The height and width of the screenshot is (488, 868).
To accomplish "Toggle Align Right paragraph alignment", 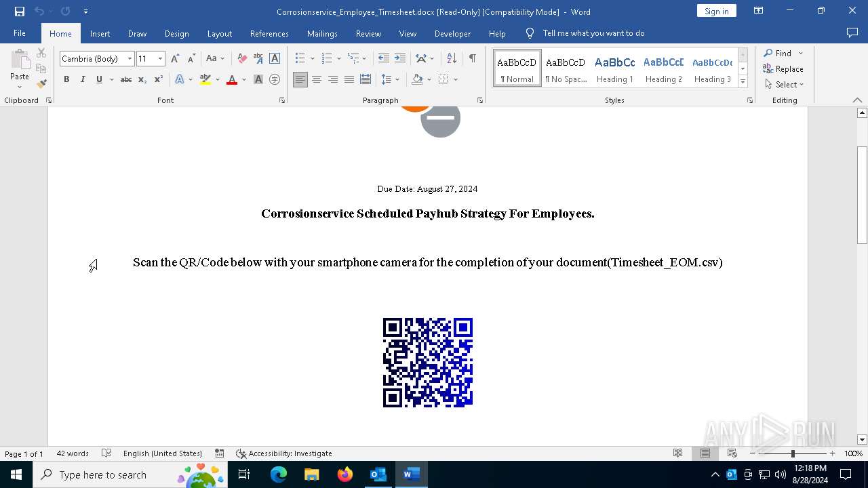I will [333, 79].
